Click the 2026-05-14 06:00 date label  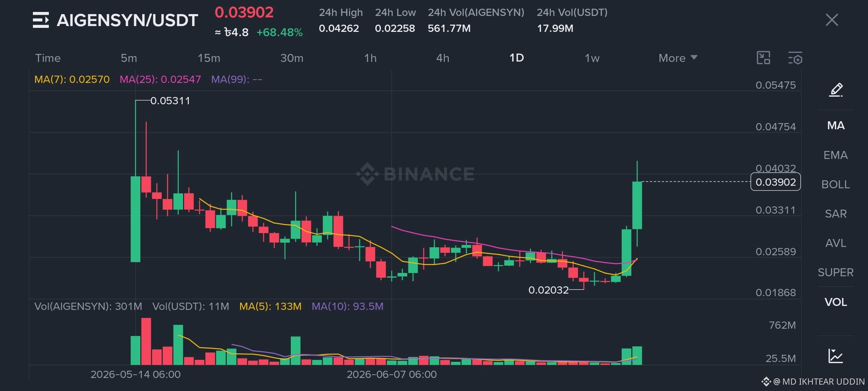136,374
